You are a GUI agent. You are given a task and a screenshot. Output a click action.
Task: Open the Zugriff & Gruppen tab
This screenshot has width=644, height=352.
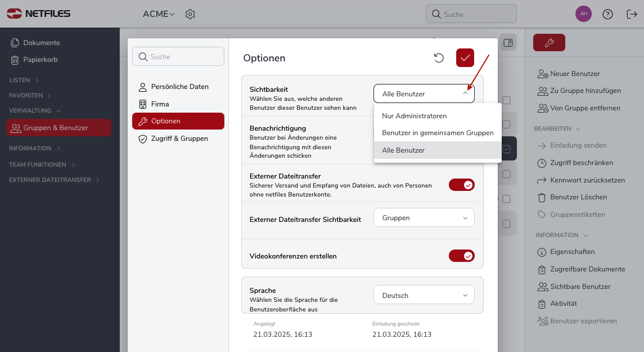[x=178, y=139]
